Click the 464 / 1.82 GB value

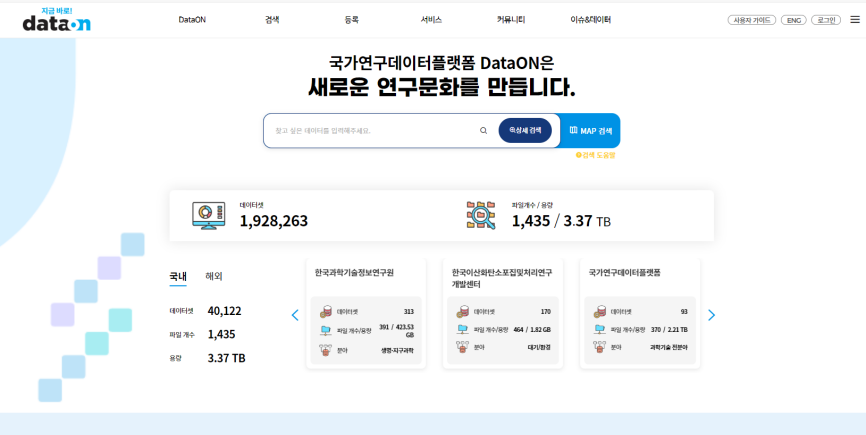pyautogui.click(x=532, y=330)
